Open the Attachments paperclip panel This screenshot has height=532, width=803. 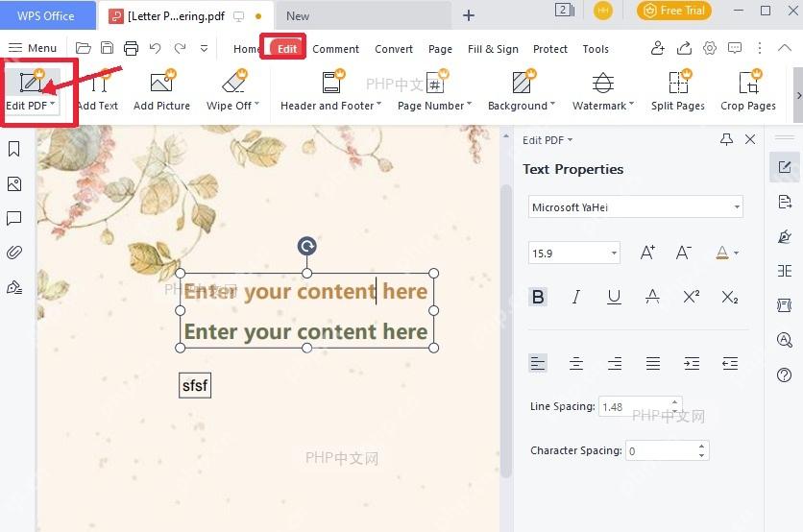tap(14, 253)
